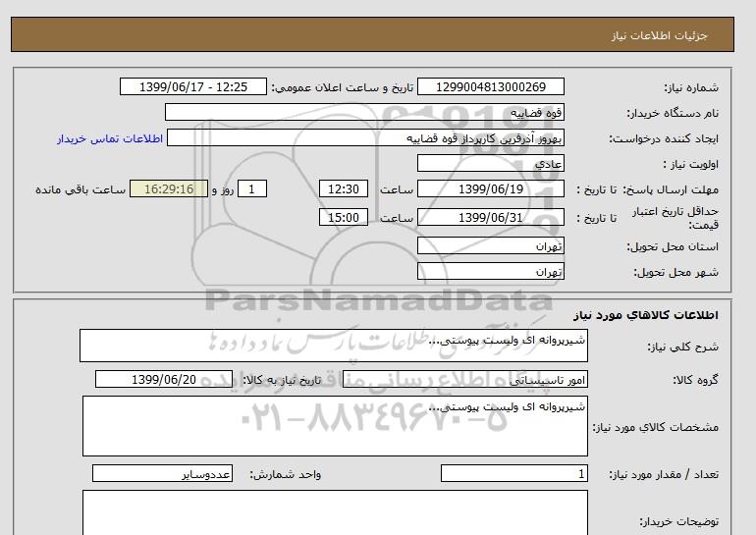Click the price validity date 1399/06/31

(x=490, y=217)
